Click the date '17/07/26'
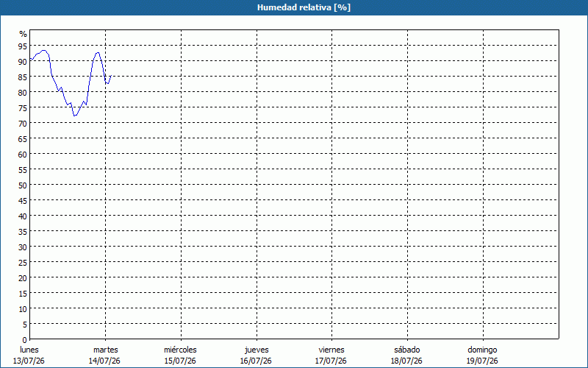This screenshot has width=588, height=368. click(x=331, y=361)
